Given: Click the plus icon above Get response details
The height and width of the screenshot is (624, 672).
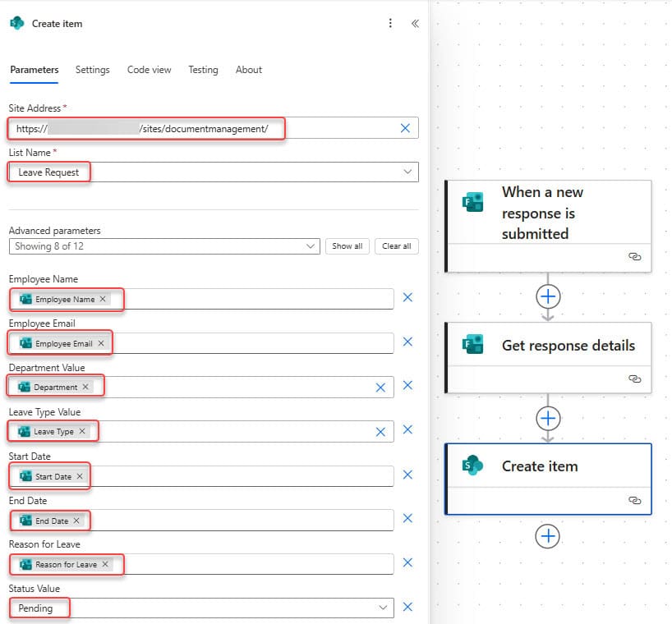Looking at the screenshot, I should tap(548, 297).
